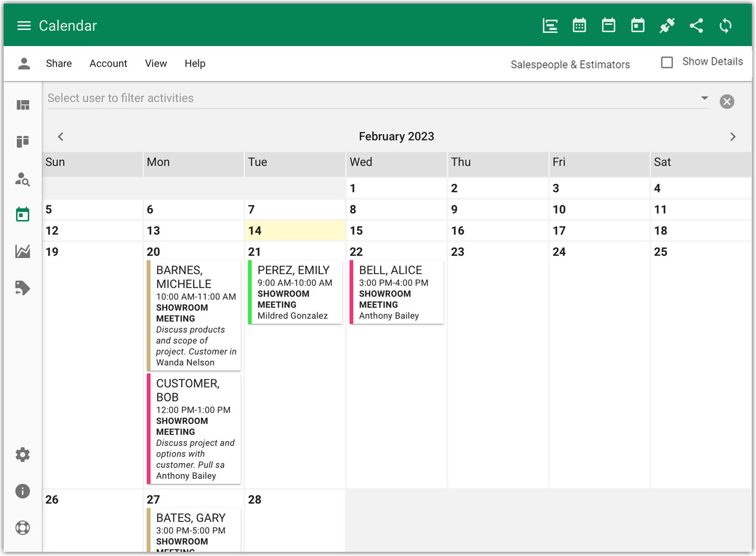Screen dimensions: 756x556
Task: Click the Salespeople & Estimators label
Action: click(x=570, y=64)
